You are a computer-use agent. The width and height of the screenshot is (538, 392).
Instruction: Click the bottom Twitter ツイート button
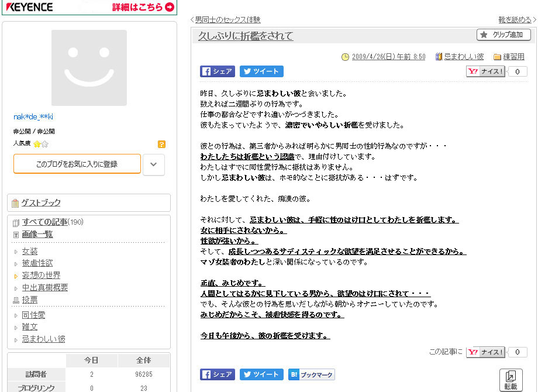[261, 374]
